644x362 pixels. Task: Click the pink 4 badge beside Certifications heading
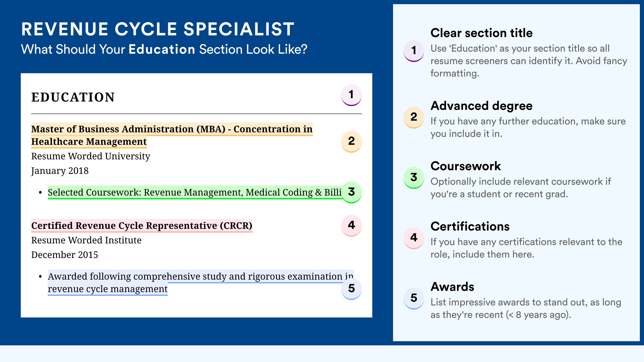(x=414, y=238)
